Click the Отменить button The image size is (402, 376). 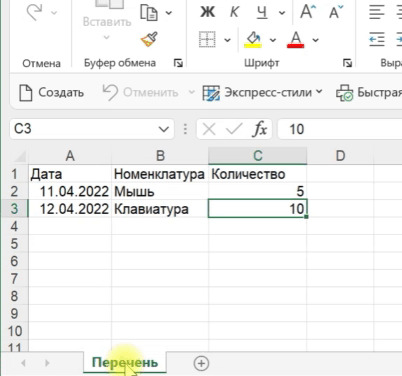(x=140, y=92)
